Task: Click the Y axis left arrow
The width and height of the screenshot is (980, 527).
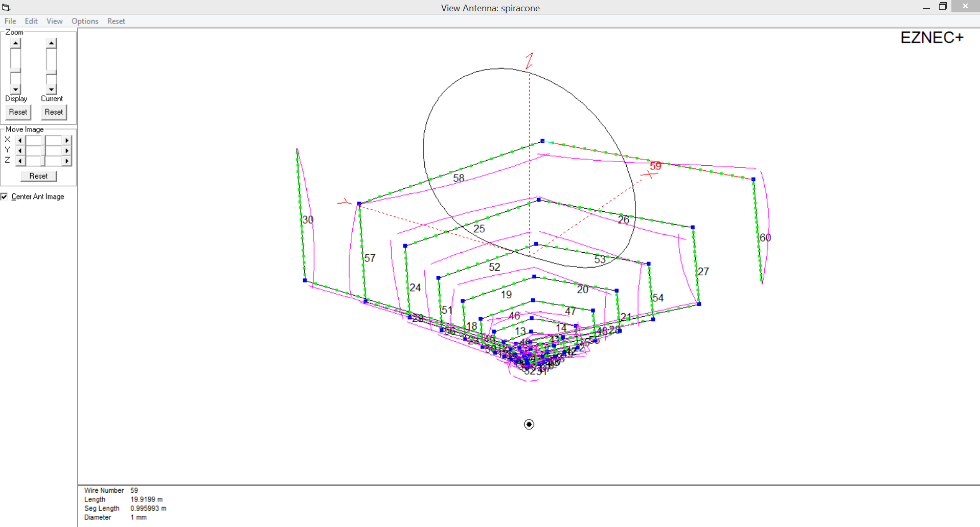Action: pos(20,150)
